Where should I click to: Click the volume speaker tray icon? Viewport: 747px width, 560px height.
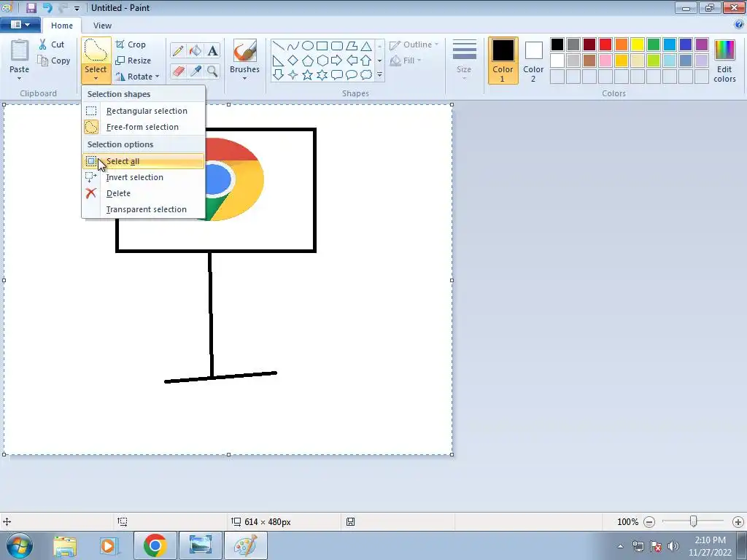[x=673, y=546]
